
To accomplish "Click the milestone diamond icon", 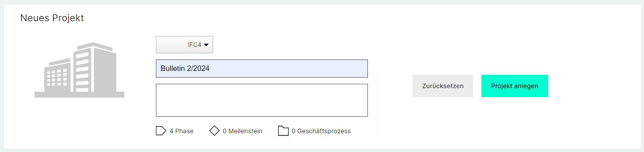I will pyautogui.click(x=214, y=130).
